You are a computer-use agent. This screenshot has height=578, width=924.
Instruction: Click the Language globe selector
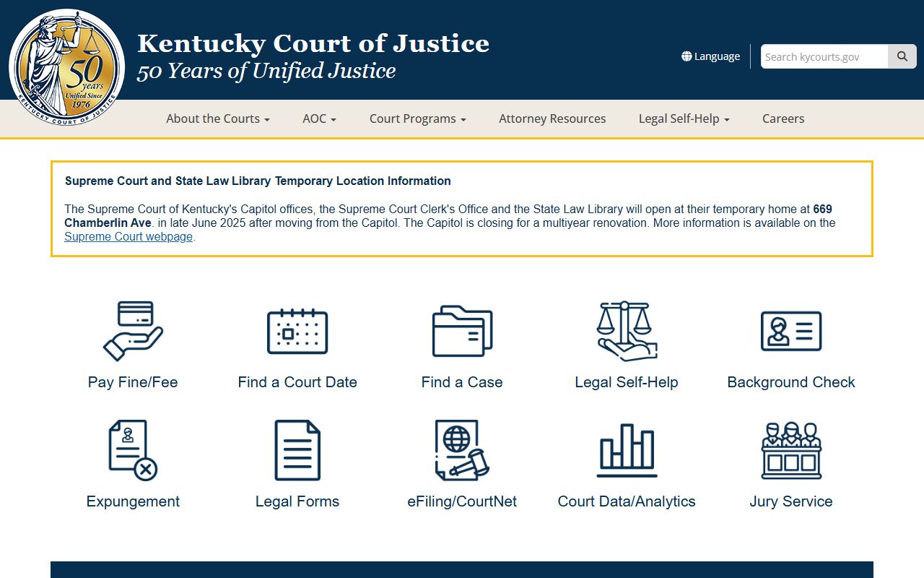click(x=710, y=56)
